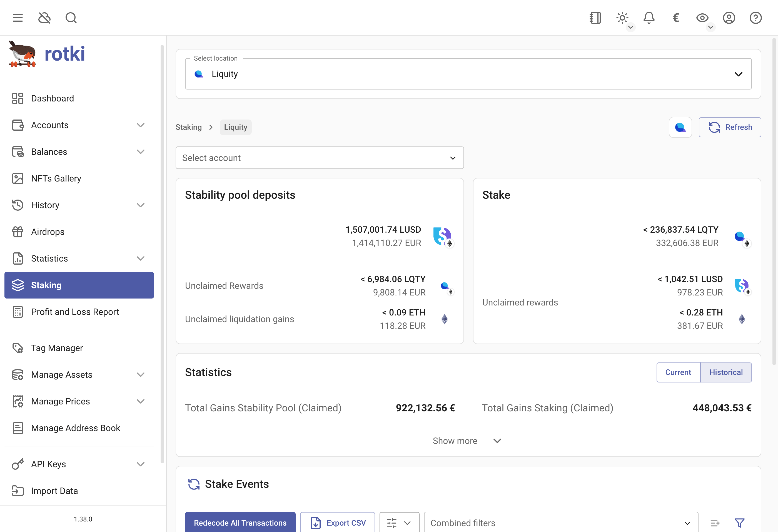Open Profit and Loss Report
Image resolution: width=778 pixels, height=532 pixels.
click(x=79, y=312)
